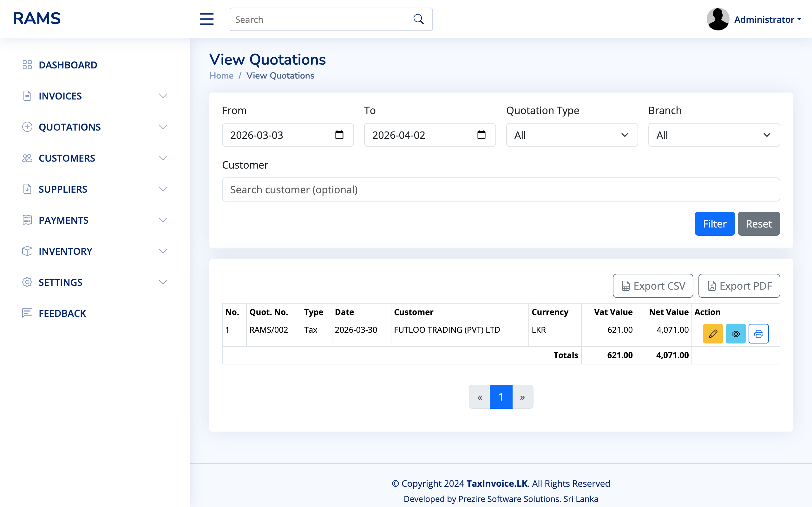The image size is (812, 507).
Task: Click the customer search input field
Action: pyautogui.click(x=501, y=189)
